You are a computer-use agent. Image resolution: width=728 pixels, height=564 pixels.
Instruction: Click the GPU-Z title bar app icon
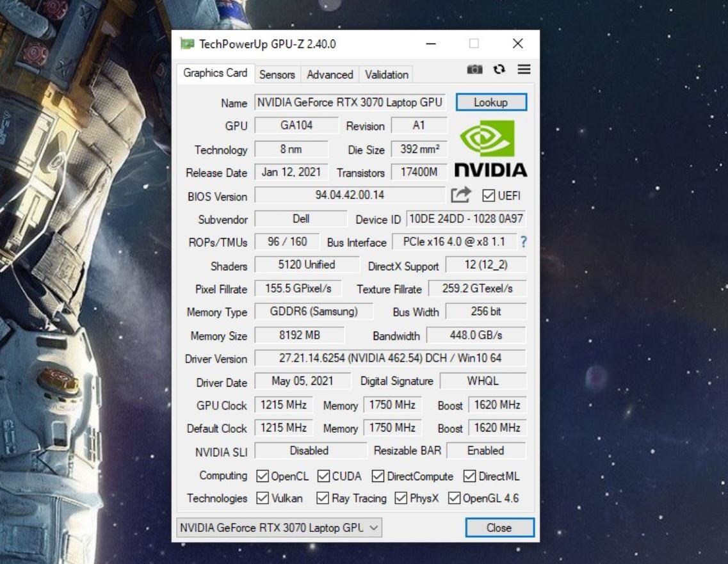(187, 44)
